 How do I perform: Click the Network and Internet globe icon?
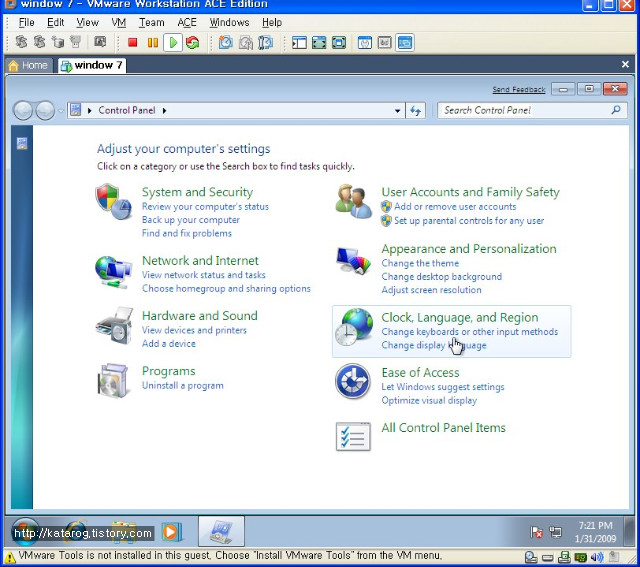tap(113, 272)
